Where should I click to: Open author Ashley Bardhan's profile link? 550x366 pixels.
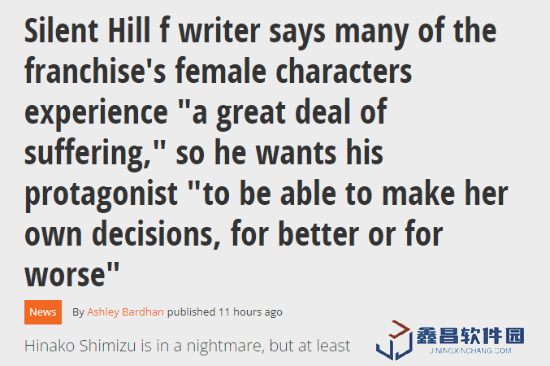click(125, 312)
